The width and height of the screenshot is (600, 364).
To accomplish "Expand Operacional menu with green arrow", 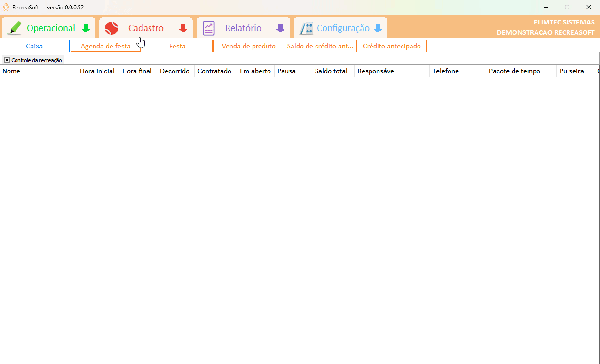I will point(86,28).
